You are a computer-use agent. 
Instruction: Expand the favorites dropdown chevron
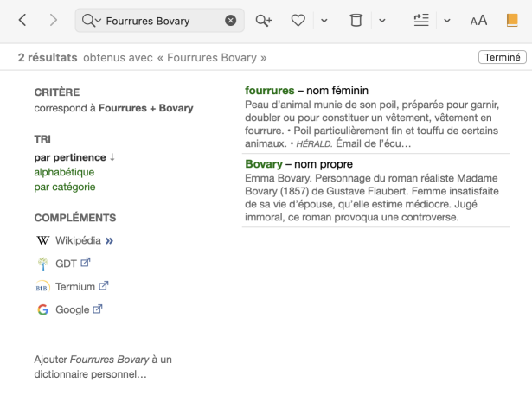click(324, 21)
